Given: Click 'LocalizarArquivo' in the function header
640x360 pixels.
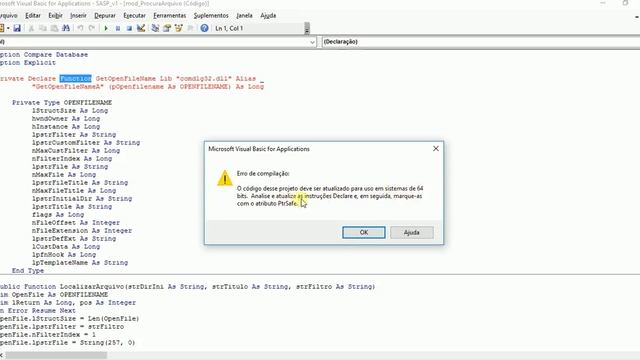Looking at the screenshot, I should [x=92, y=287].
